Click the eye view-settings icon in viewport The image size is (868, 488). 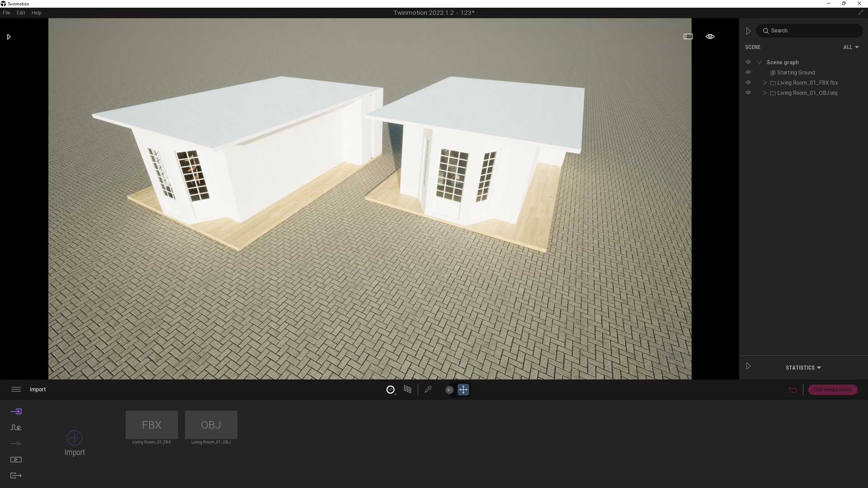pos(710,37)
